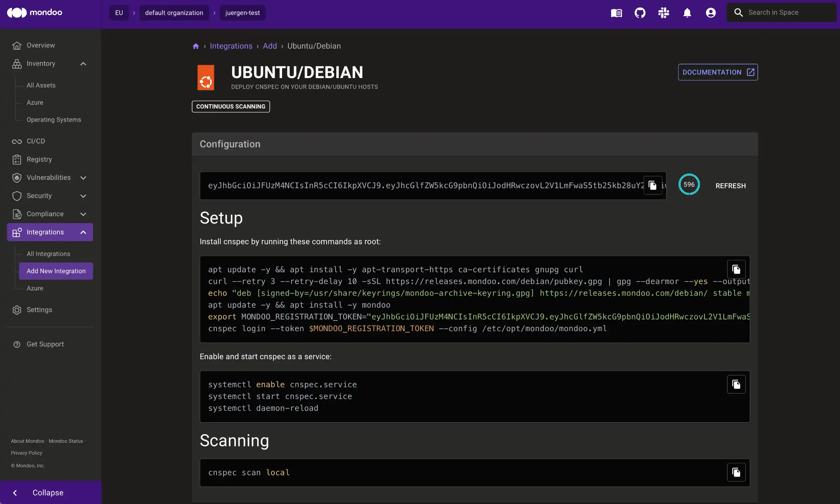Click the Ubuntu logo image
The height and width of the screenshot is (504, 840).
(206, 77)
